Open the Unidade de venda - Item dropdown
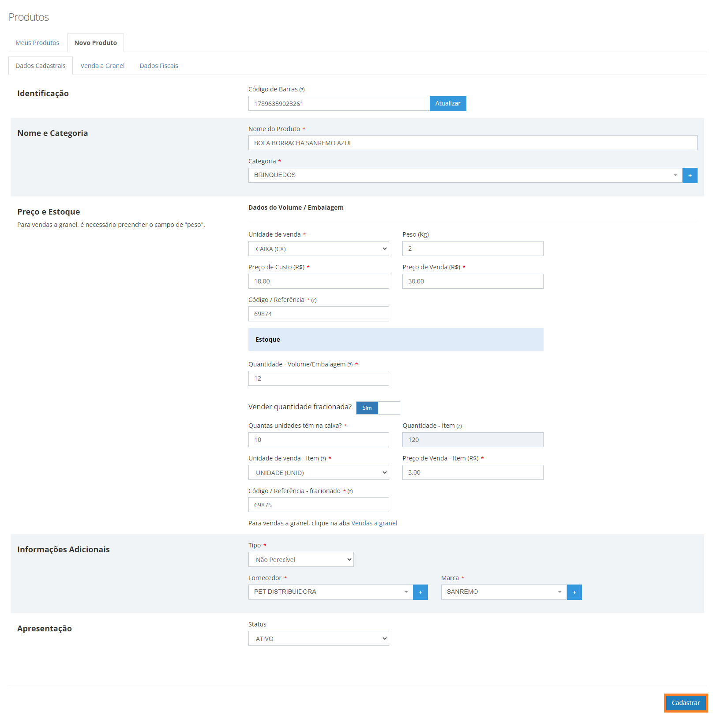This screenshot has height=728, width=713. (319, 472)
